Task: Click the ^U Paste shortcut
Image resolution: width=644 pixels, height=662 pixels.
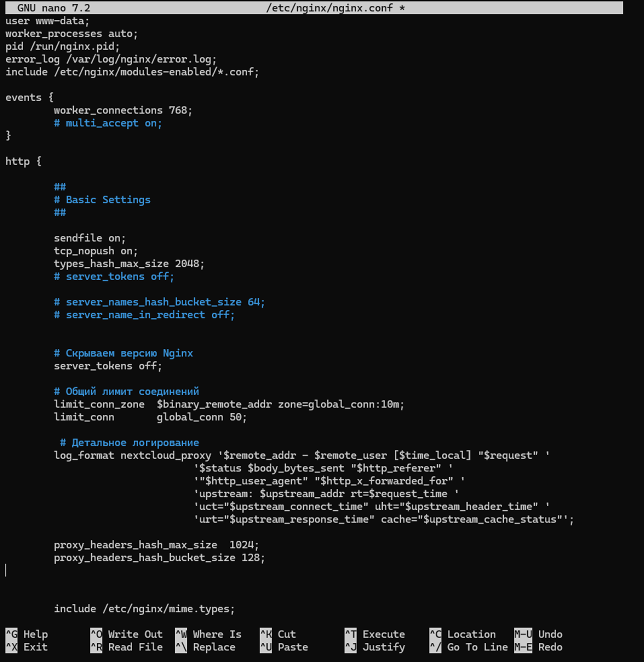Action: point(284,647)
